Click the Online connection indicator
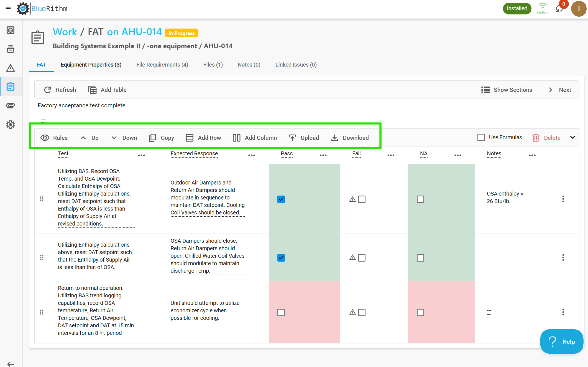 point(543,9)
